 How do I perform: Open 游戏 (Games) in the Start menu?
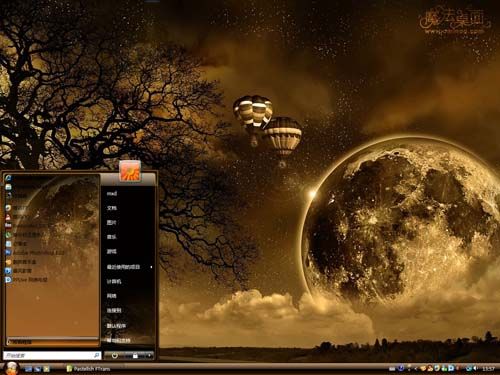tap(112, 251)
